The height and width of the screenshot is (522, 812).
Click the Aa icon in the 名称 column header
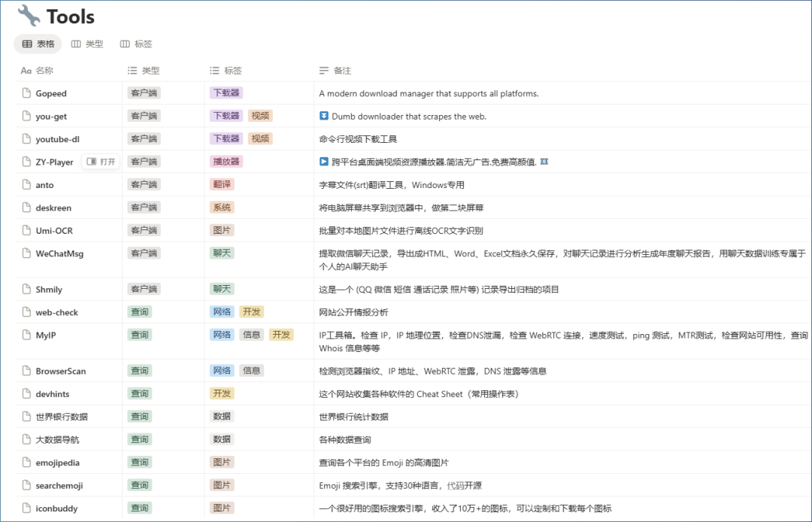[x=26, y=71]
